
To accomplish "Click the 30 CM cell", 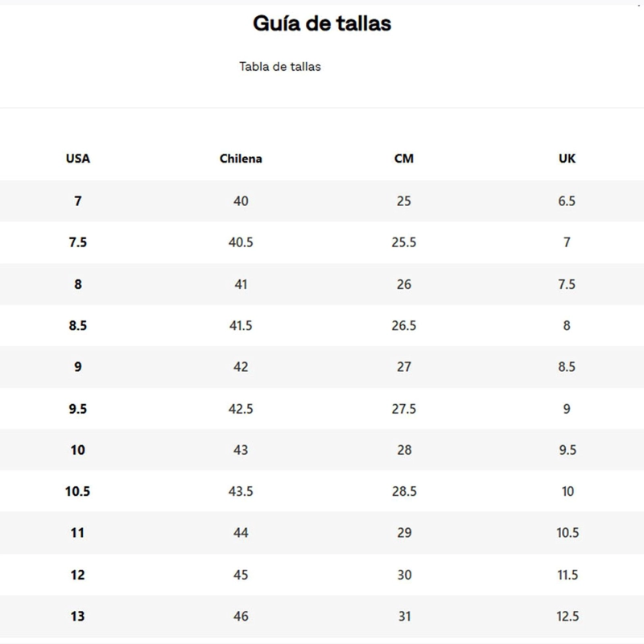I will click(404, 575).
